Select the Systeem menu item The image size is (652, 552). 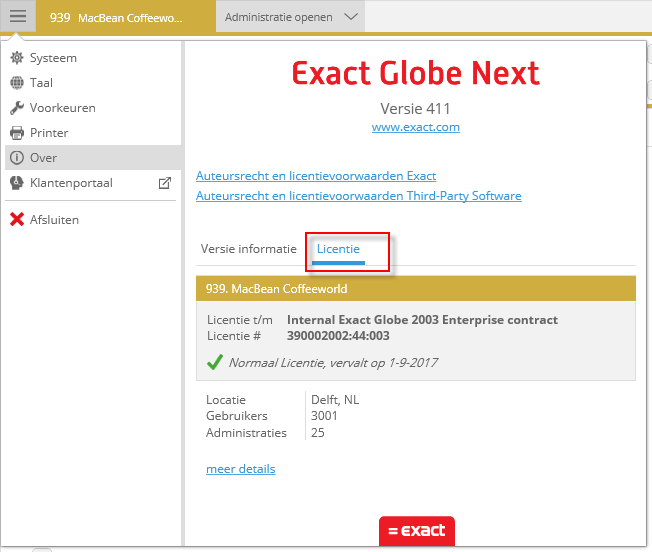(93, 58)
